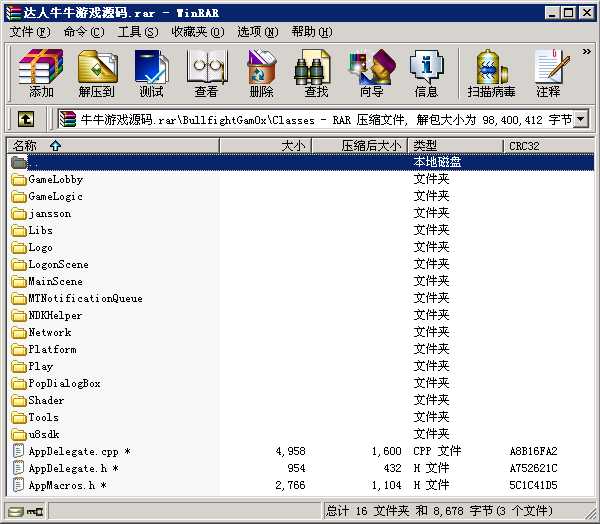Click the 添加 (Add) toolbar icon
The image size is (600, 524).
pyautogui.click(x=41, y=73)
